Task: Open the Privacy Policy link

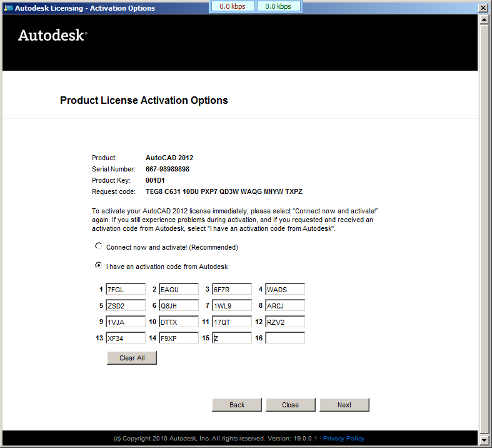Action: [x=344, y=438]
